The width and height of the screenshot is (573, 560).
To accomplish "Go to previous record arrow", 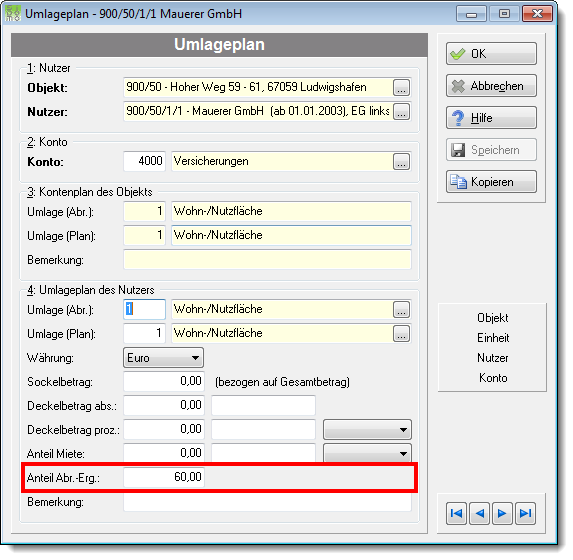I will click(479, 513).
